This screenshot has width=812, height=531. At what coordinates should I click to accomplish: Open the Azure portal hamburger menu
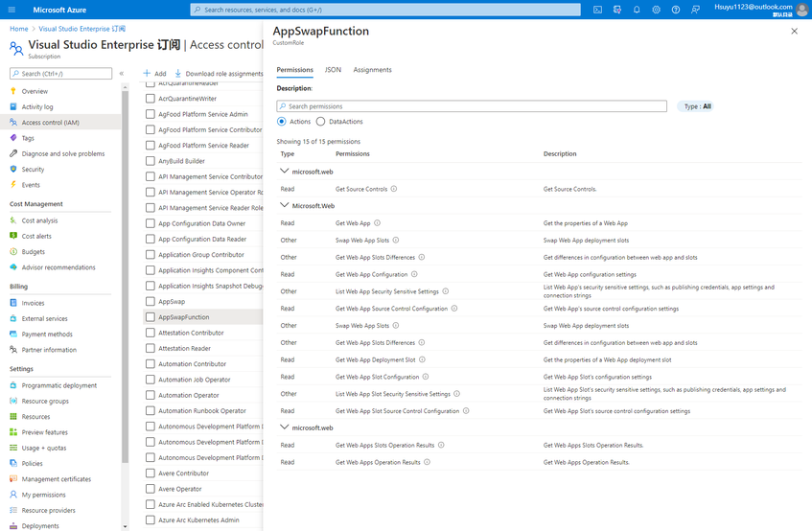(12, 10)
